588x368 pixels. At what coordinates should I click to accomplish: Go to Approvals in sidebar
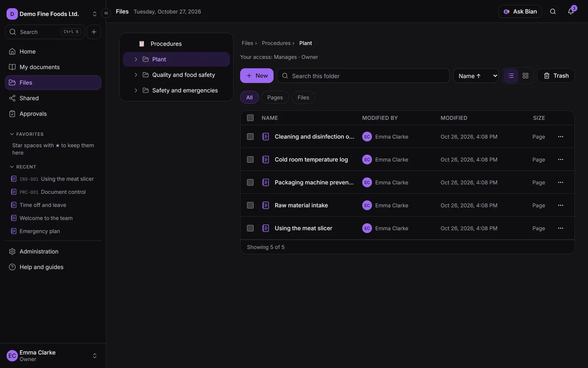(x=53, y=114)
